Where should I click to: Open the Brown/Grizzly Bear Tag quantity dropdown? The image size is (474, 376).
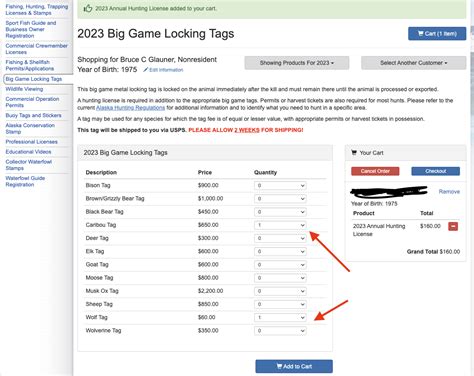point(280,199)
